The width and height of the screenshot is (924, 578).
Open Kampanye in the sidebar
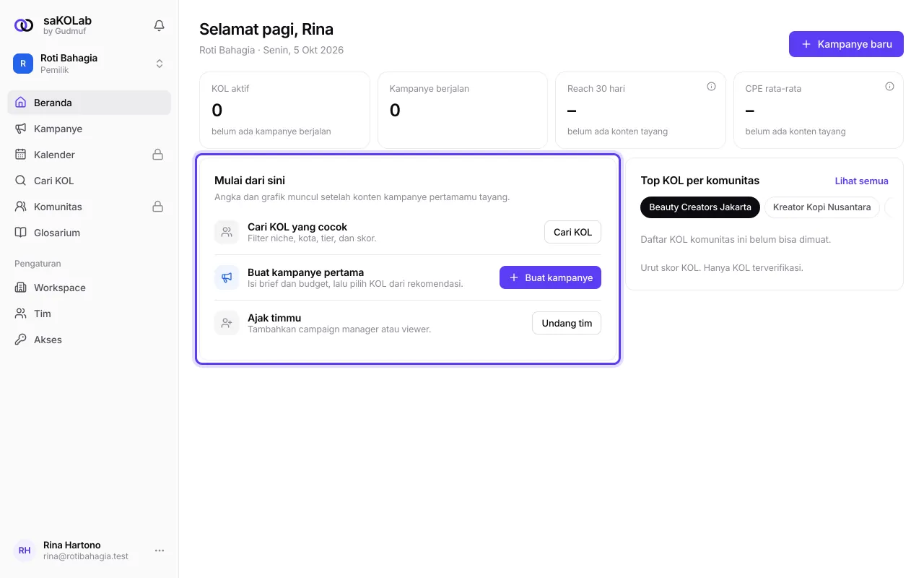[x=90, y=129]
